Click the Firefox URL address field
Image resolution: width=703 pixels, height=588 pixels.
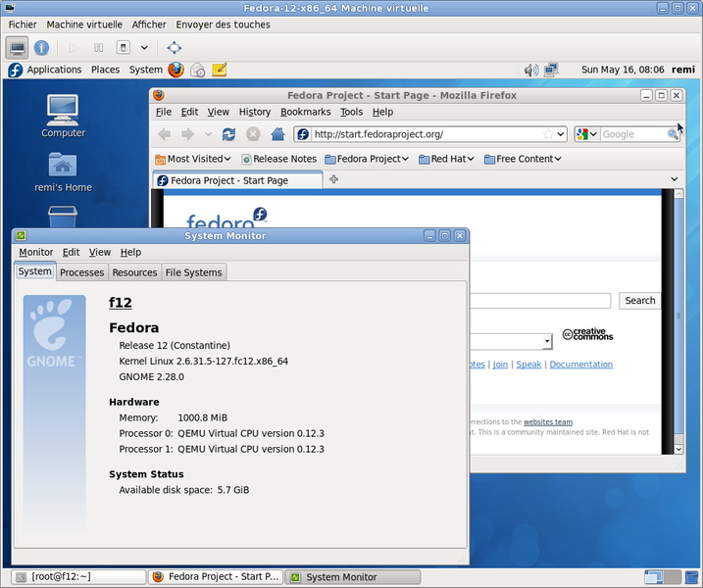click(427, 134)
